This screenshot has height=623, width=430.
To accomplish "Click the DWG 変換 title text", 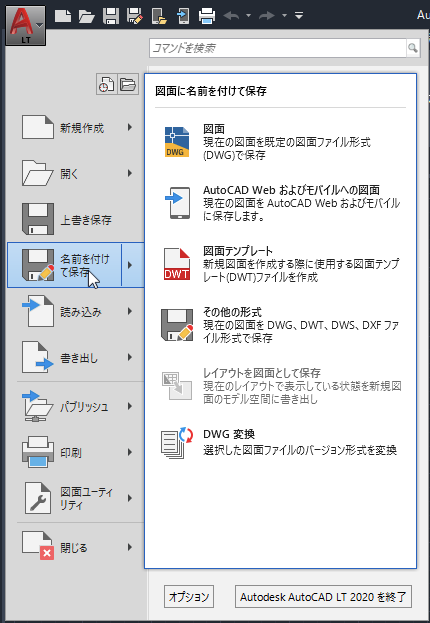I will pos(229,434).
